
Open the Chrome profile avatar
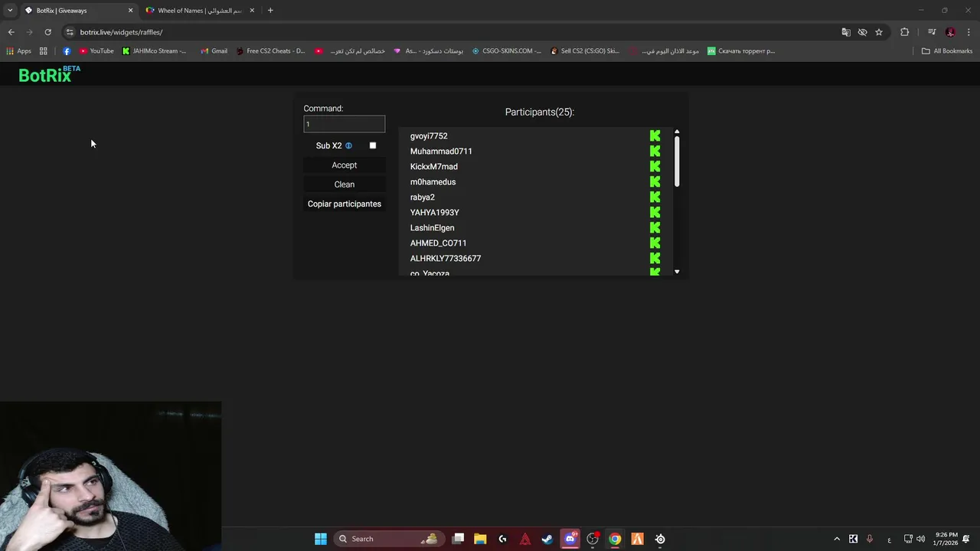point(950,32)
